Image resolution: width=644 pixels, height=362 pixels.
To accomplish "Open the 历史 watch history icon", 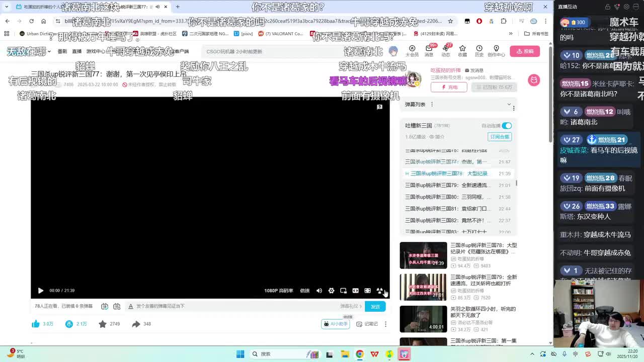I will pos(479,51).
